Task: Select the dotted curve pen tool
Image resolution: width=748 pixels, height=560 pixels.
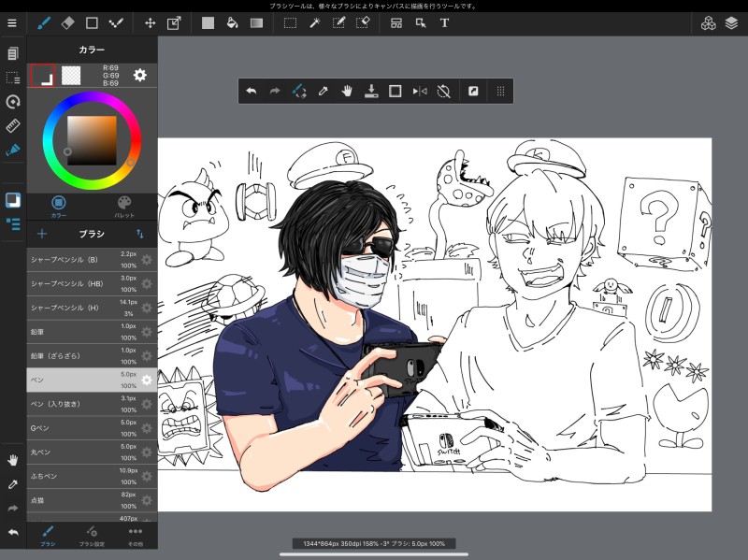Action: [x=116, y=22]
